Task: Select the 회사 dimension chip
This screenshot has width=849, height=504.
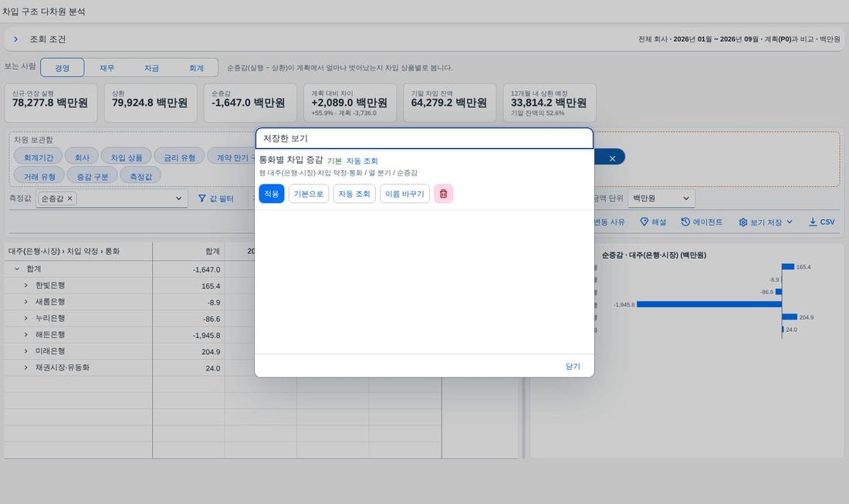Action: 82,157
